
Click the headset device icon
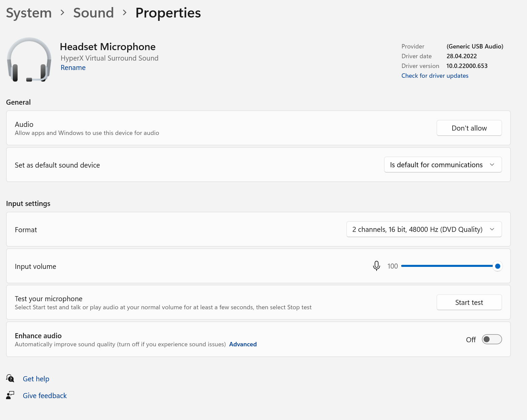pos(29,60)
